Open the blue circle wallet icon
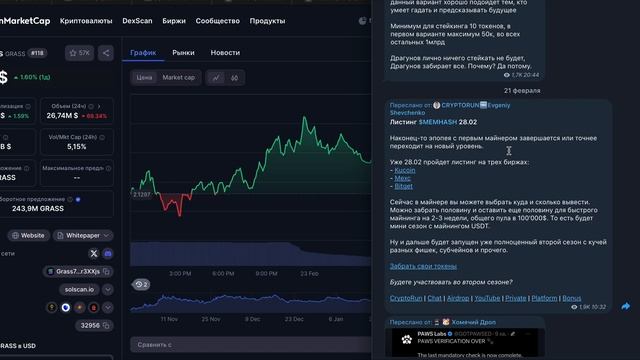Viewport: 640px width, 360px height. coord(66,307)
